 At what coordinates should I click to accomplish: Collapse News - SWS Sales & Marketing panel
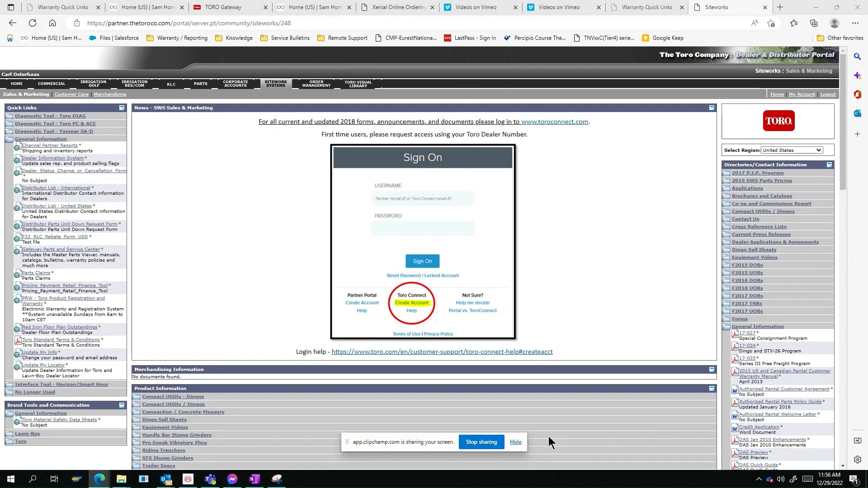(712, 108)
